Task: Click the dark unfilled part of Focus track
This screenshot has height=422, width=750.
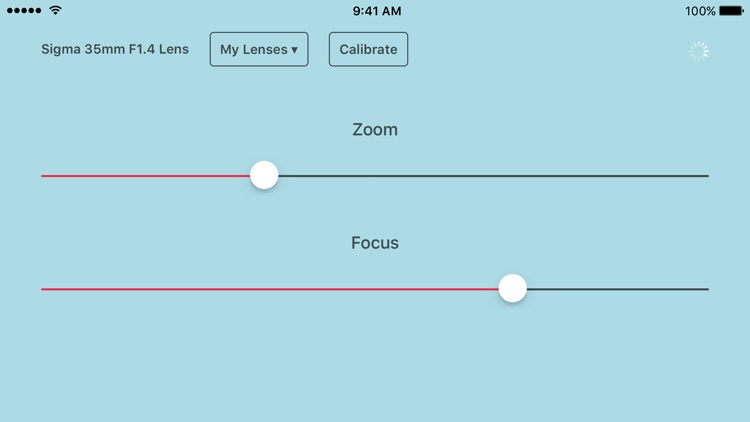Action: coord(618,289)
